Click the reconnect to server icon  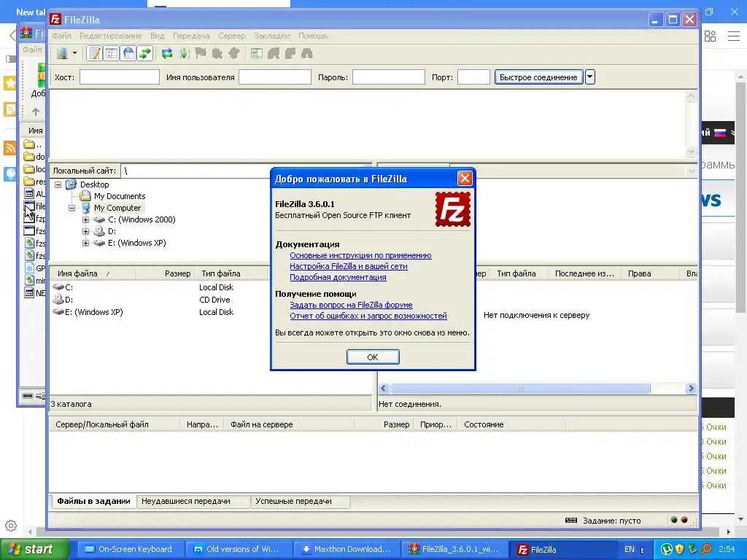234,53
